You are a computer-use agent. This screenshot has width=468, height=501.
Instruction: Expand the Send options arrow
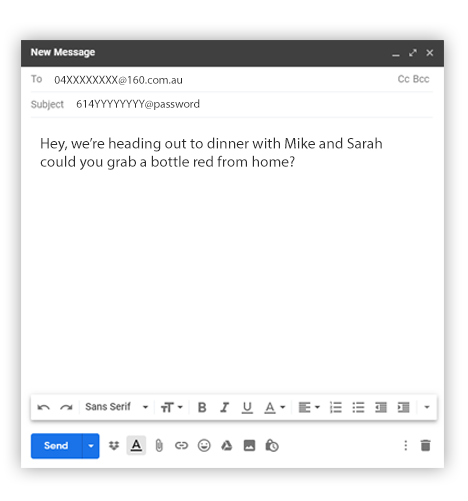point(91,446)
